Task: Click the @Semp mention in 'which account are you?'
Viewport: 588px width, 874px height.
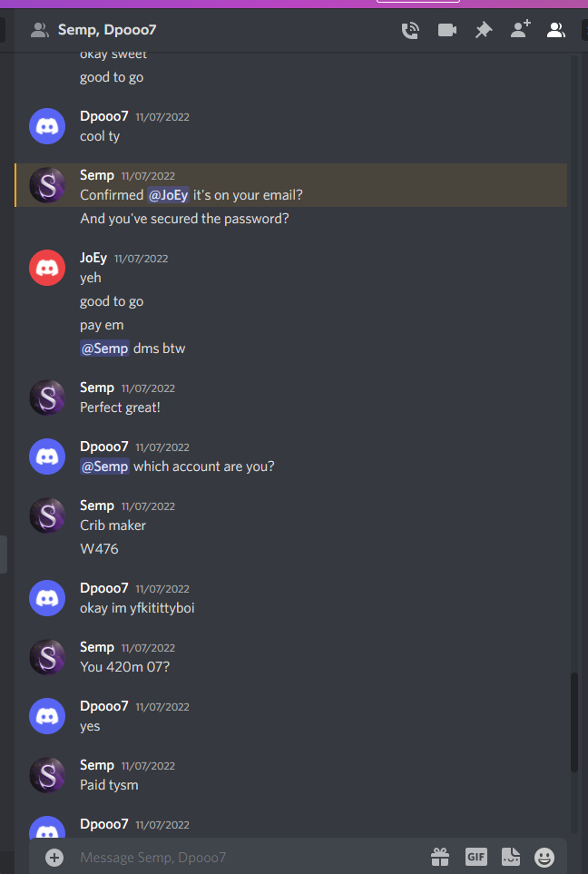Action: coord(104,466)
